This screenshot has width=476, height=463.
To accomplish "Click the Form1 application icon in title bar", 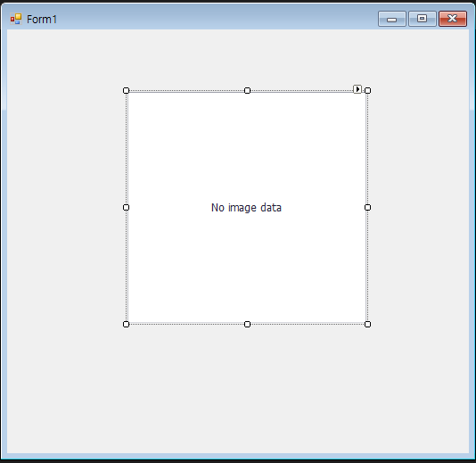I will pyautogui.click(x=16, y=19).
